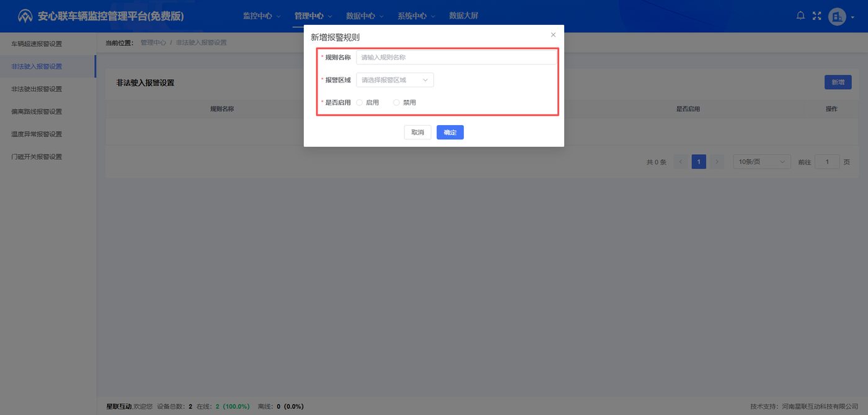
Task: Open the 报警区域 dropdown
Action: [395, 80]
